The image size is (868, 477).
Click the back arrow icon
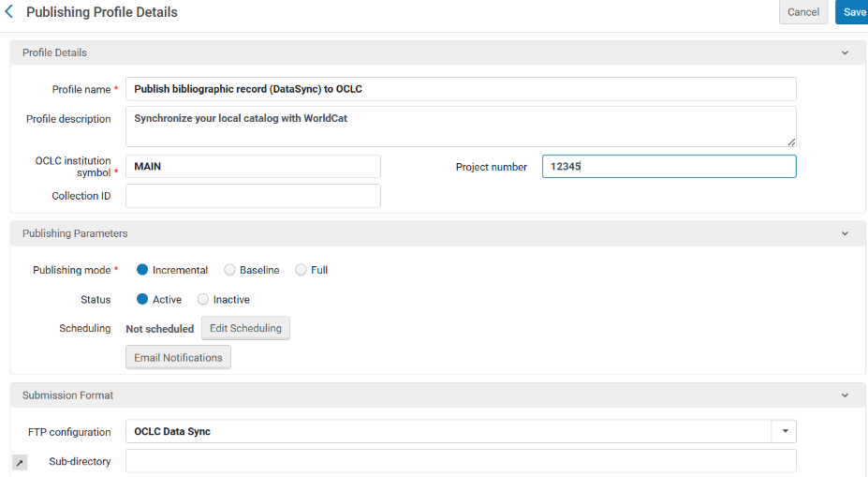click(x=9, y=12)
